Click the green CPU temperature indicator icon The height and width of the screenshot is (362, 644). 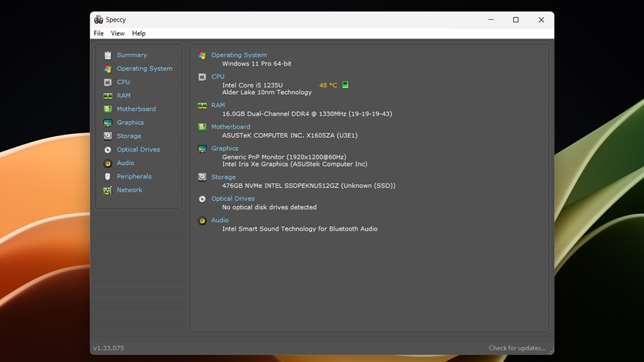[345, 84]
